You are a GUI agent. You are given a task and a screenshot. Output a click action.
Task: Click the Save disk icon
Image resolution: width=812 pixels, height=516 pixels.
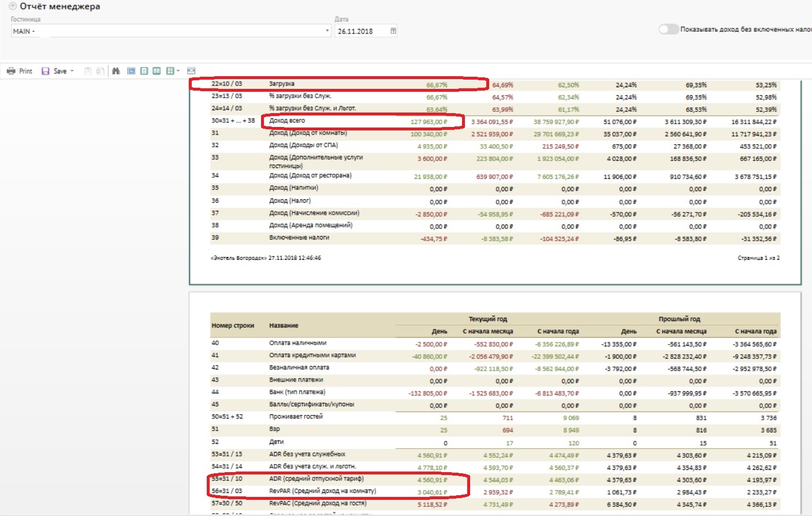(x=45, y=71)
